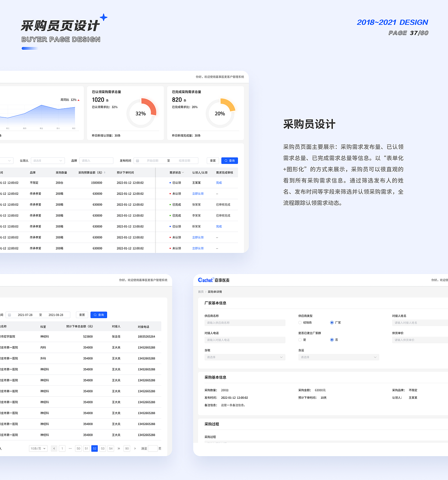
Task: Select the 经销商 radio button
Action: click(x=300, y=323)
